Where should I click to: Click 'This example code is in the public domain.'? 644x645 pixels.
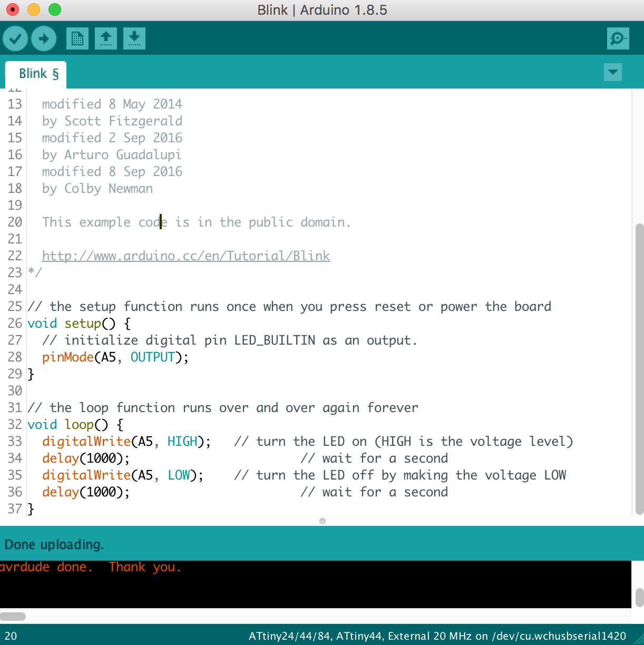point(197,222)
